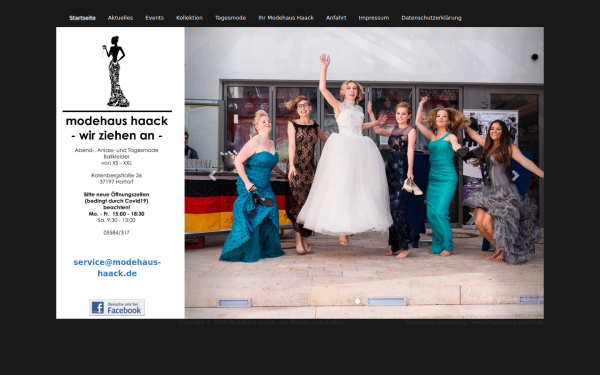Click the Copyright Modehaus Haack footer text
The width and height of the screenshot is (600, 375).
(261, 322)
